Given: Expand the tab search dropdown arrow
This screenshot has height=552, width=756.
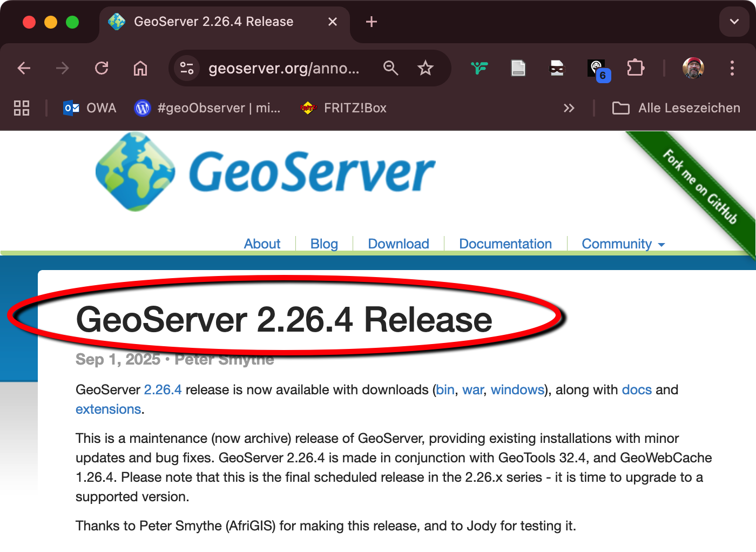Looking at the screenshot, I should pyautogui.click(x=734, y=22).
